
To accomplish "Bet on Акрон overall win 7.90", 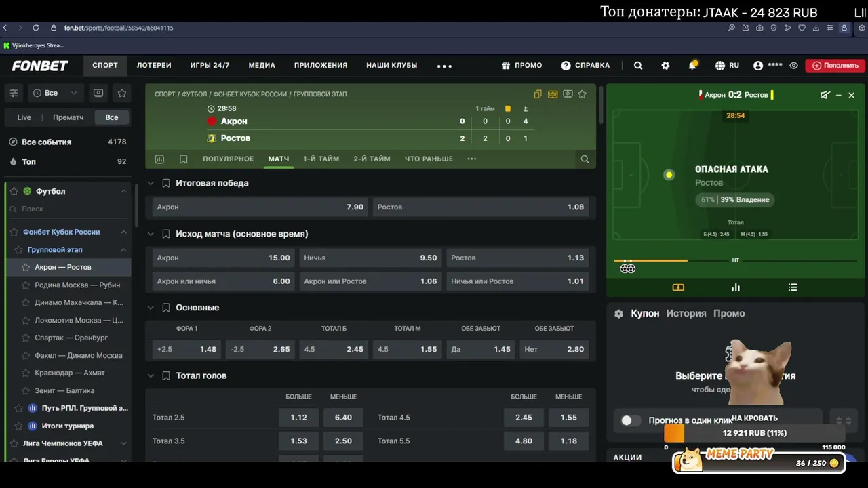I will tap(259, 207).
